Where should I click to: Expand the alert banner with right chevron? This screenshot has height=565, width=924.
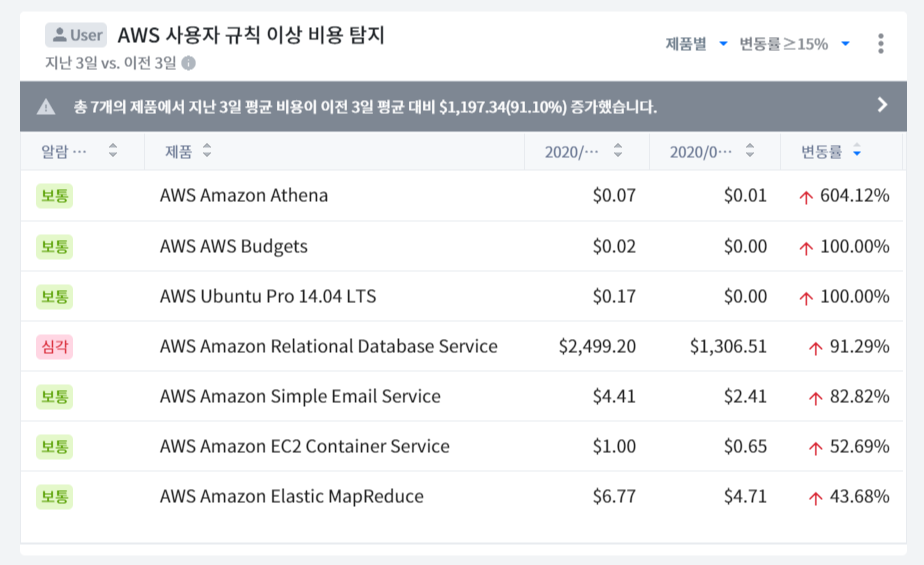point(882,105)
